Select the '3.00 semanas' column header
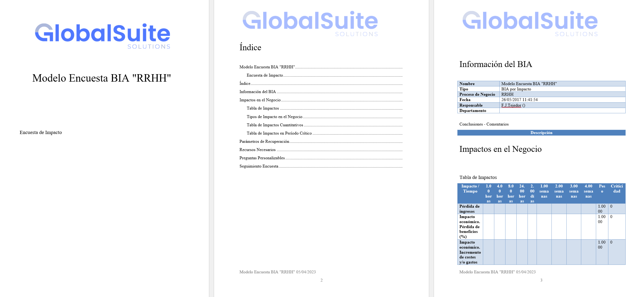 tap(574, 194)
